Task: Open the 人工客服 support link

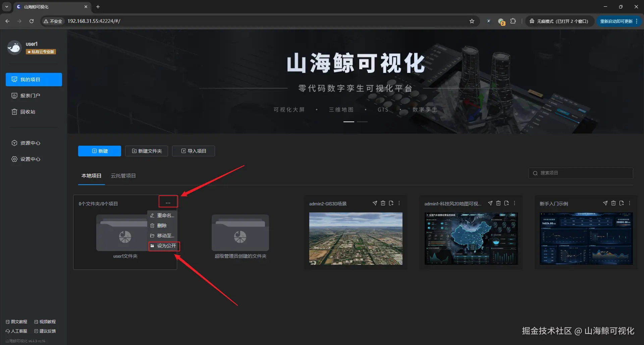Action: 17,331
